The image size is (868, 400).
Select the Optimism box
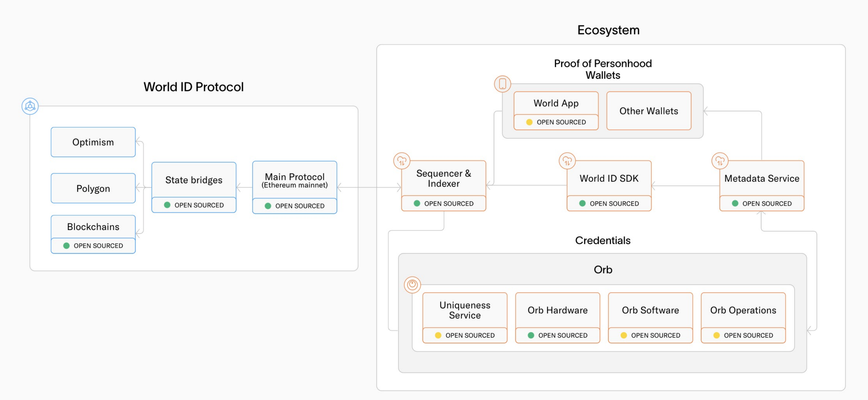click(93, 142)
